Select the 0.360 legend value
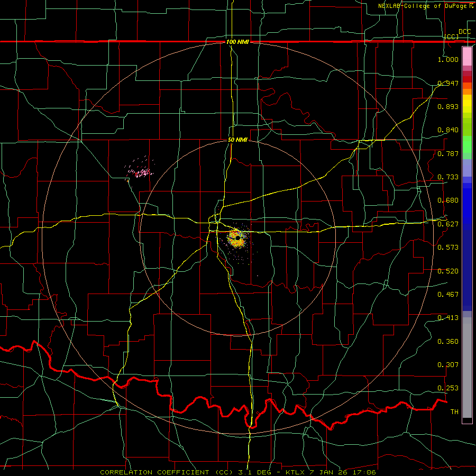 pyautogui.click(x=448, y=342)
